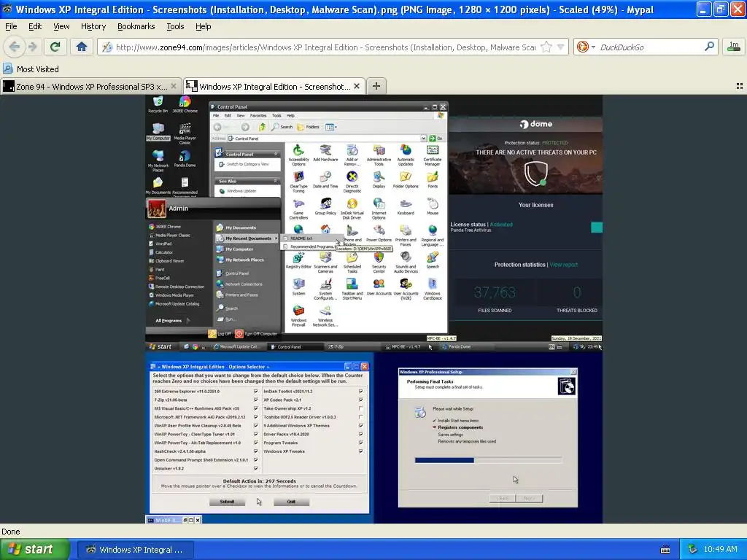Click the setup progress bar
The width and height of the screenshot is (747, 560).
[488, 460]
